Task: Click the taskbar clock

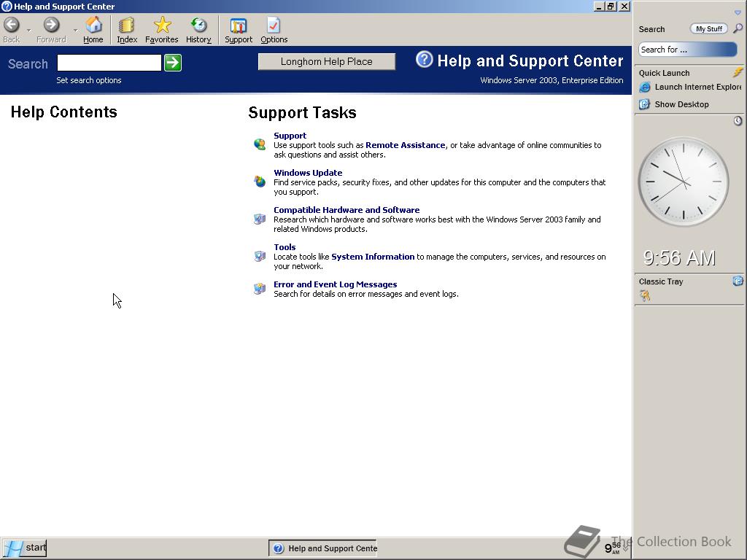Action: click(x=613, y=548)
